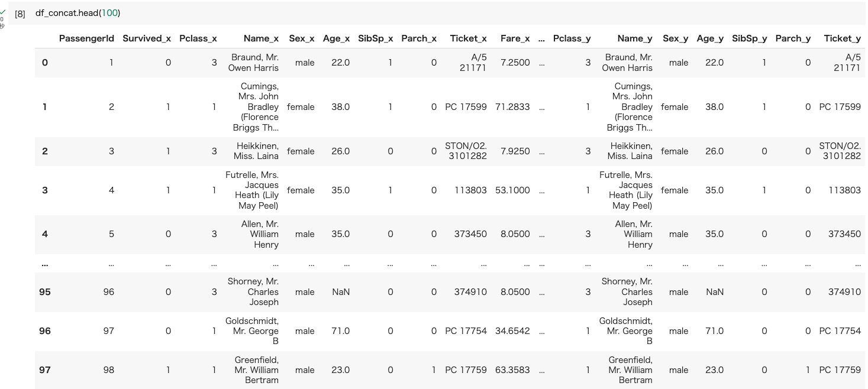Click the 'Braund, Mr. Owen Harris' Name_x cell
868x389 pixels.
pos(253,63)
